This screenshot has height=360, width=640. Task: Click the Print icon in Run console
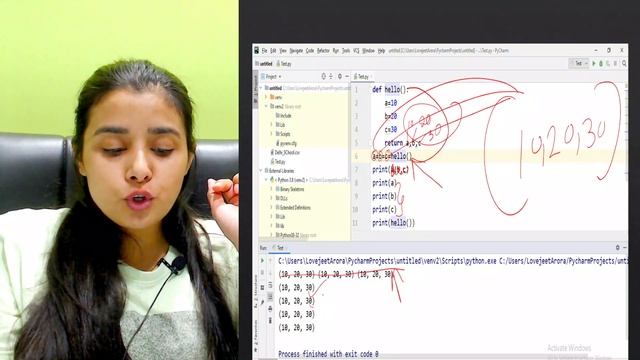pos(270,309)
